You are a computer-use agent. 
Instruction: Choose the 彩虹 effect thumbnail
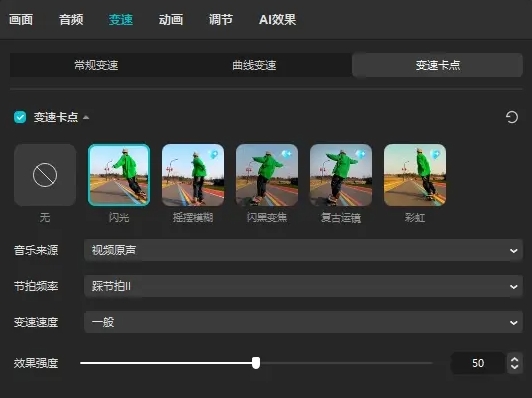(415, 175)
